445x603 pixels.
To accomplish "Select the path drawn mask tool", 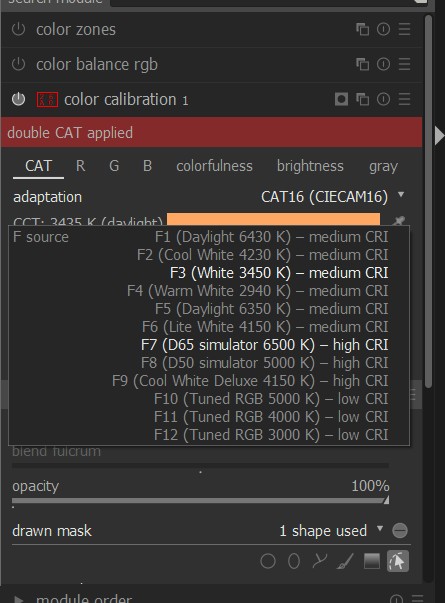I will (x=320, y=561).
